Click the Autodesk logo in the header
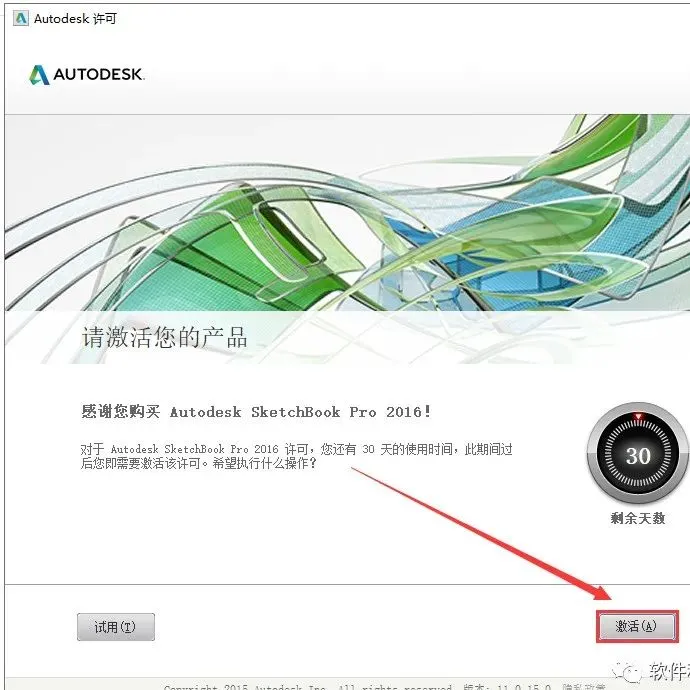Viewport: 690px width, 690px height. pos(39,74)
